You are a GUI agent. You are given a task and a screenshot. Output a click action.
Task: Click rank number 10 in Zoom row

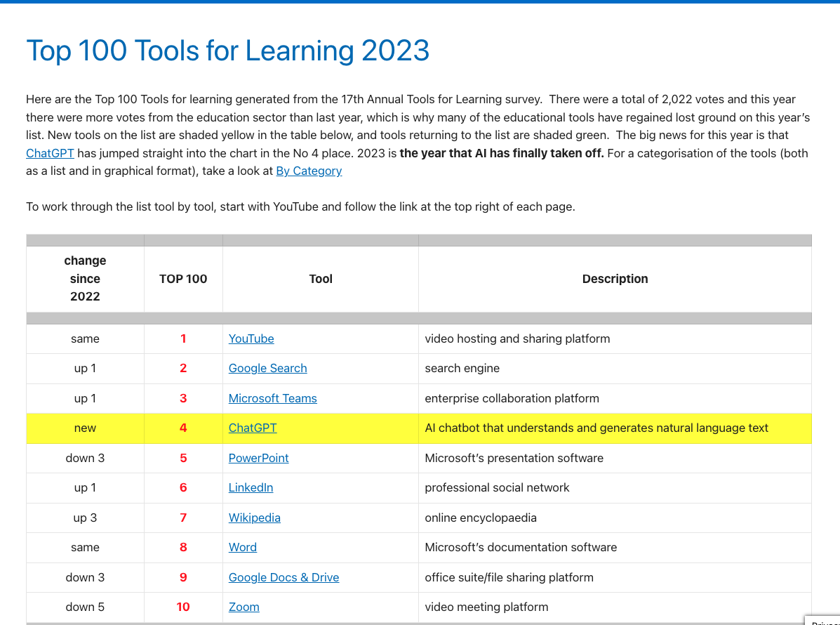pyautogui.click(x=183, y=607)
